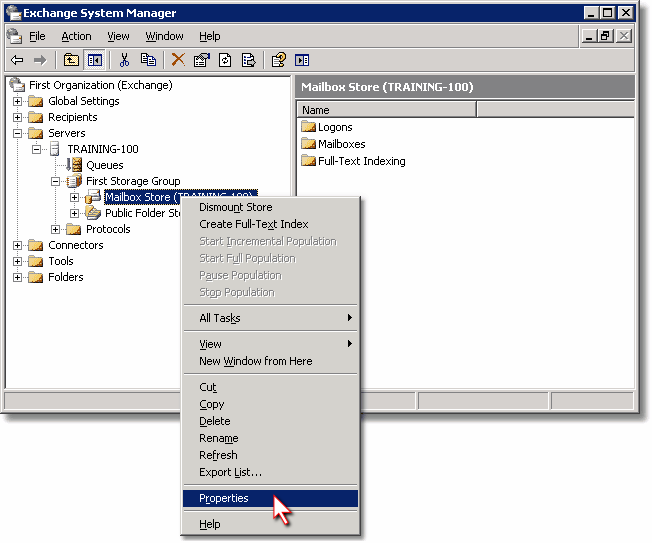Click the Forward arrow toolbar icon
Viewport: 652px width, 543px height.
(40, 60)
